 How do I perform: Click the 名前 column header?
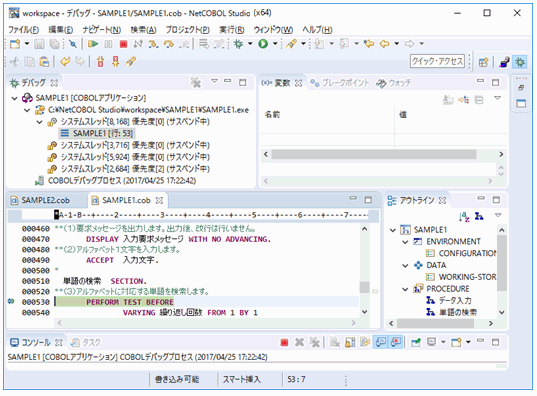click(x=272, y=114)
